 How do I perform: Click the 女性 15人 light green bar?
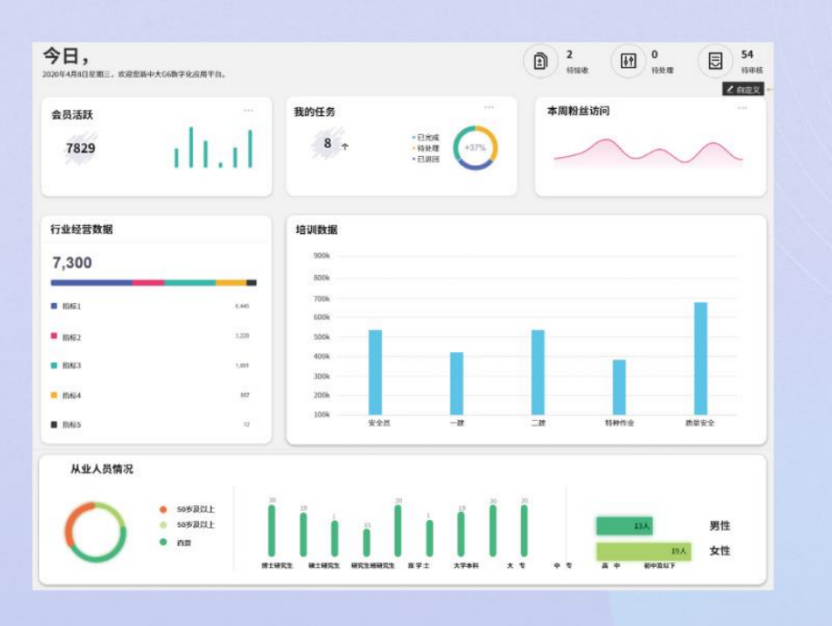point(643,551)
